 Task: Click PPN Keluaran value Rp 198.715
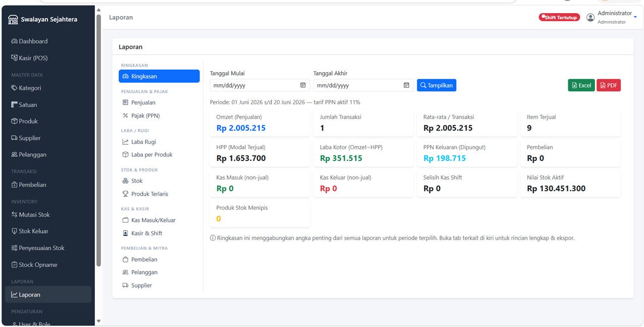click(x=445, y=158)
